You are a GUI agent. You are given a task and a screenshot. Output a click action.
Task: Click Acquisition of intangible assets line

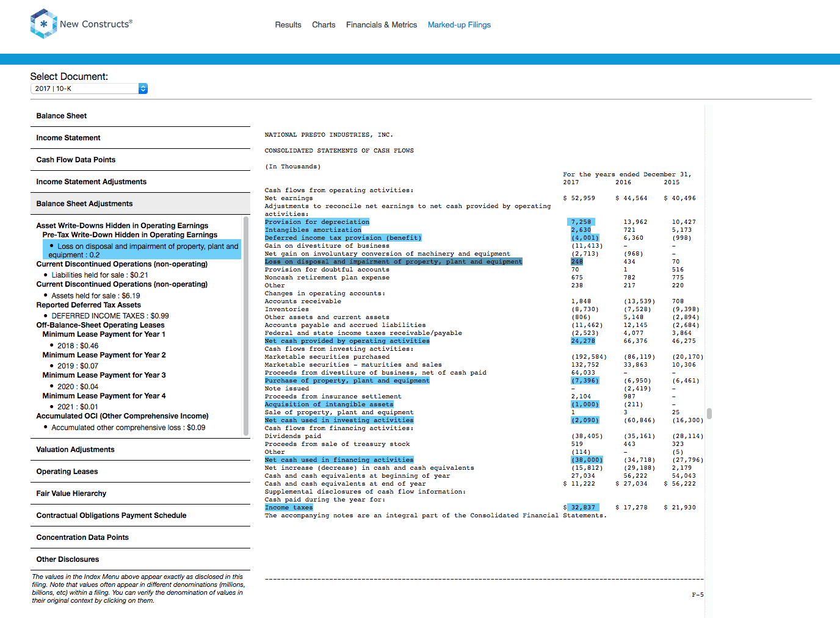[329, 404]
